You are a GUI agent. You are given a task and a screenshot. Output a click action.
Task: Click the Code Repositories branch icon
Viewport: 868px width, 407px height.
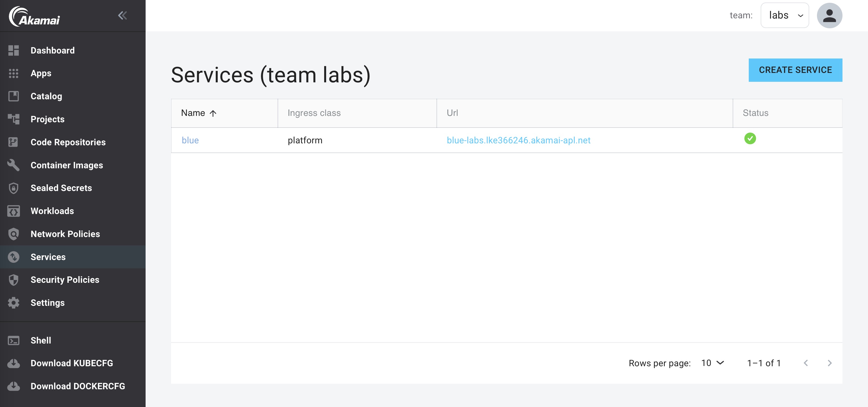pos(14,142)
